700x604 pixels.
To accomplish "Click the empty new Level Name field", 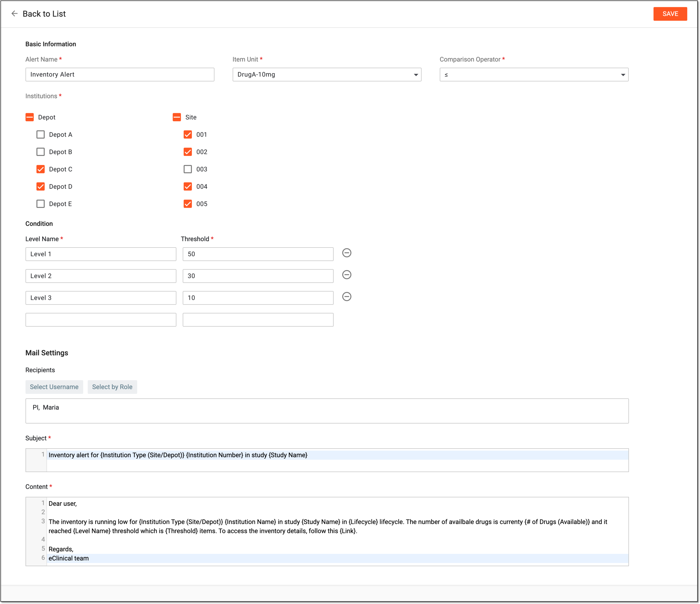I will coord(101,320).
